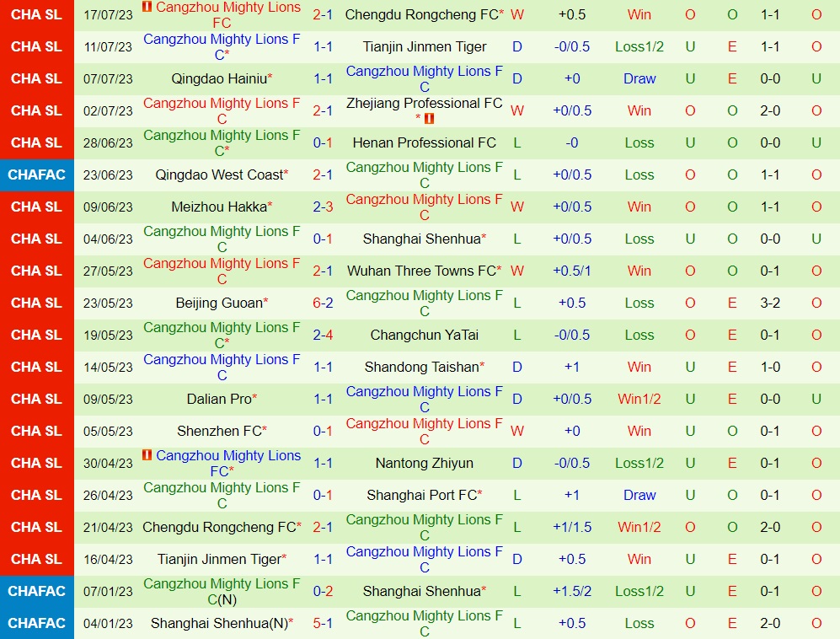
Task: Select Qingdao West Coast team link
Action: coord(219,175)
